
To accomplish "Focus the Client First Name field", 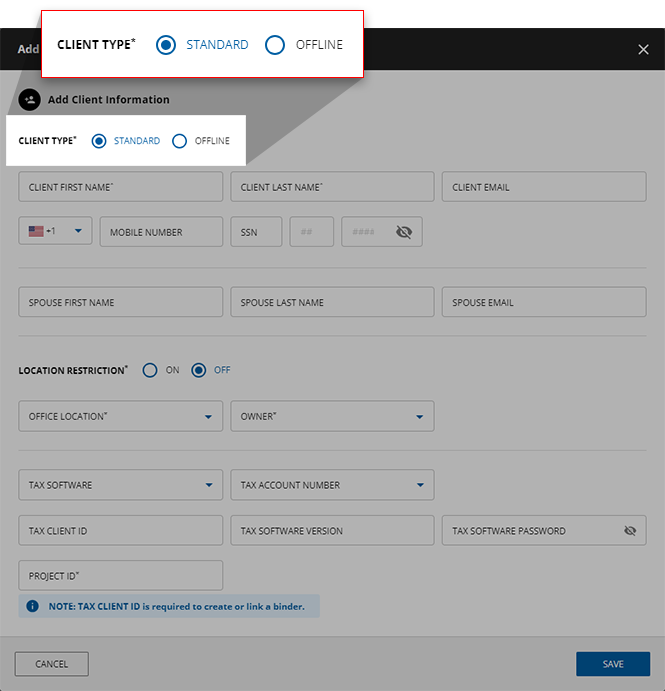I will pos(120,187).
